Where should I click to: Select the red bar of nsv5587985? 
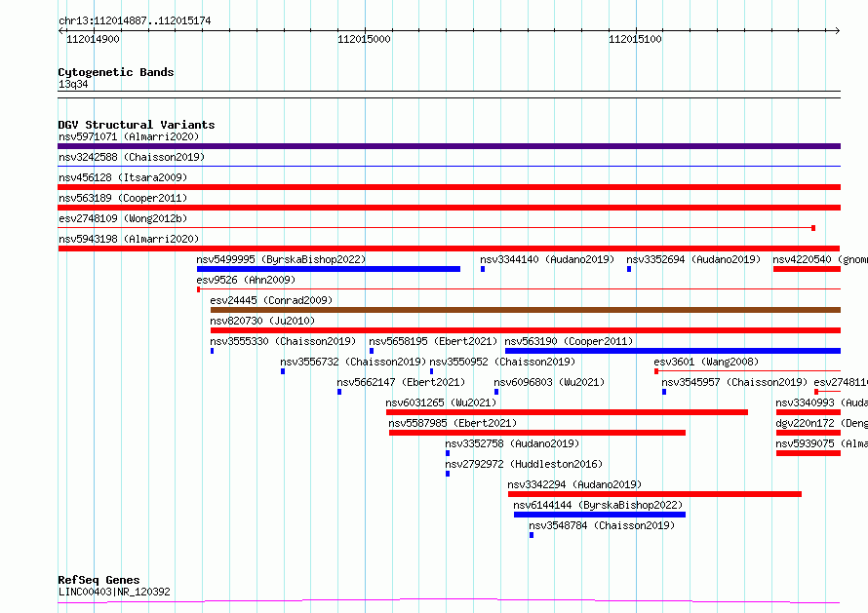(537, 433)
